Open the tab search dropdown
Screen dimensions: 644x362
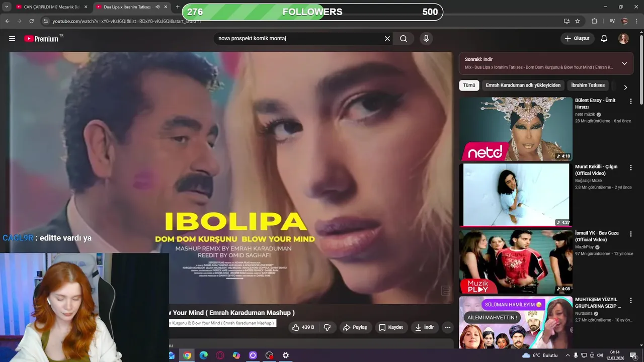6,7
